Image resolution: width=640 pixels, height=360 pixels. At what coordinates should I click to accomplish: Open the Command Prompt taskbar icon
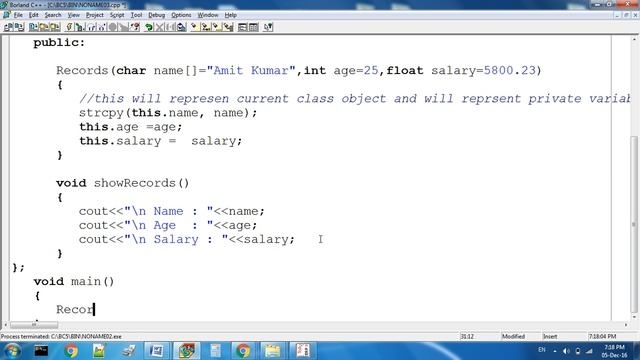pos(41,351)
